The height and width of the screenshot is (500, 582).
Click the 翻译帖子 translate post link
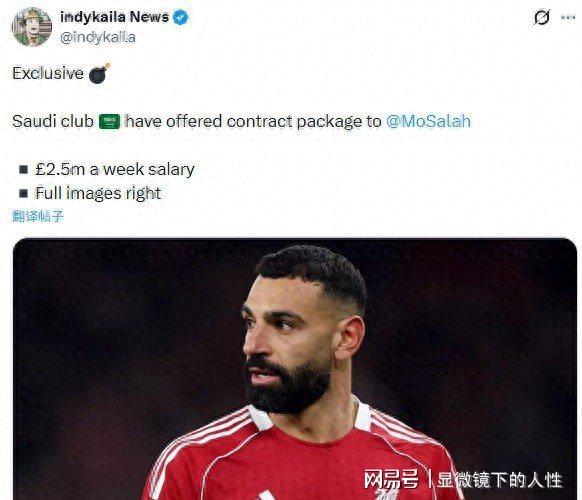coord(38,216)
